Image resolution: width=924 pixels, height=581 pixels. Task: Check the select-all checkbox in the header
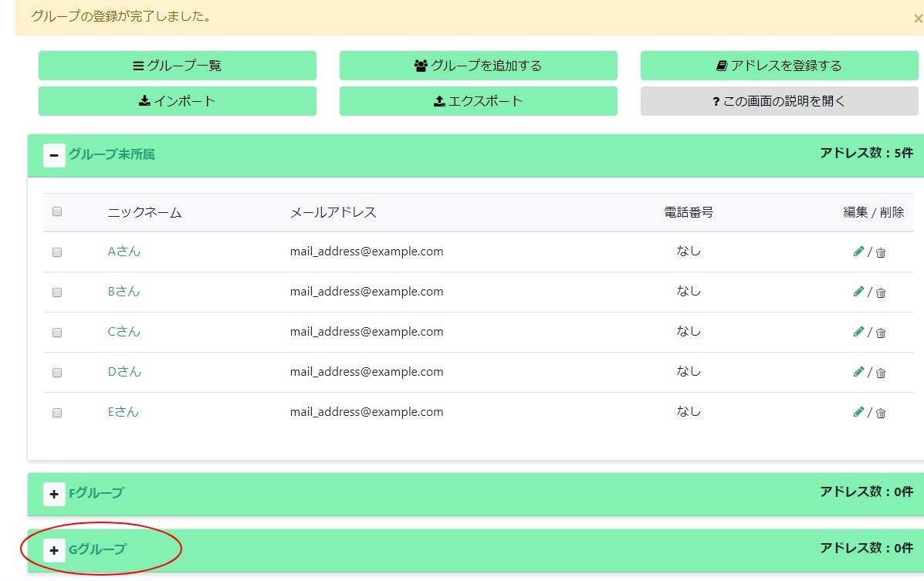tap(56, 211)
